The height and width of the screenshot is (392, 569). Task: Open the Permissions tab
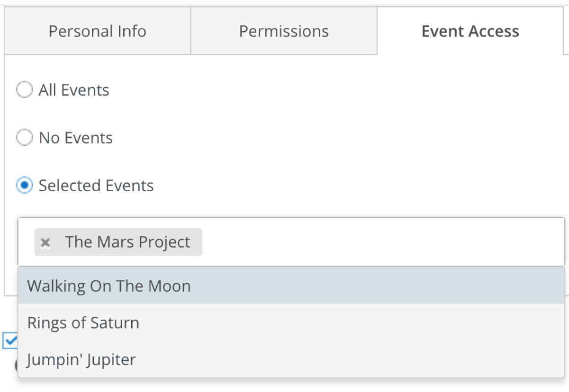tap(284, 31)
